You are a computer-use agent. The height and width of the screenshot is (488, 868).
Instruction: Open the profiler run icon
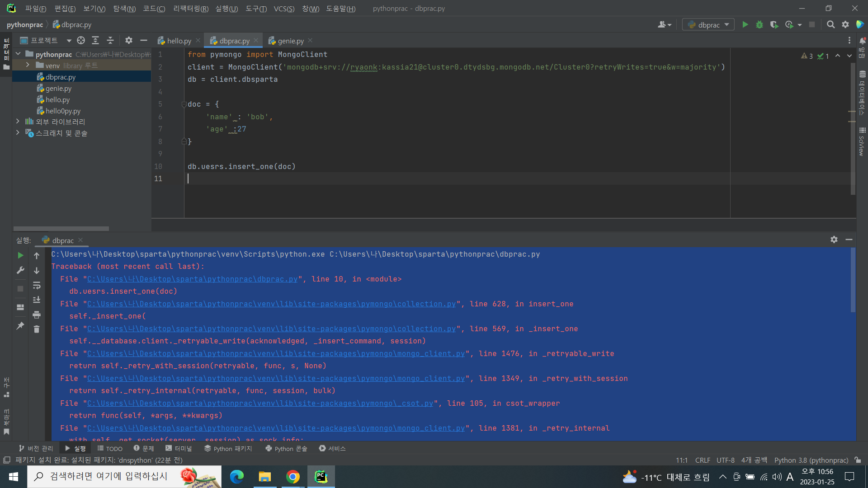pyautogui.click(x=789, y=25)
